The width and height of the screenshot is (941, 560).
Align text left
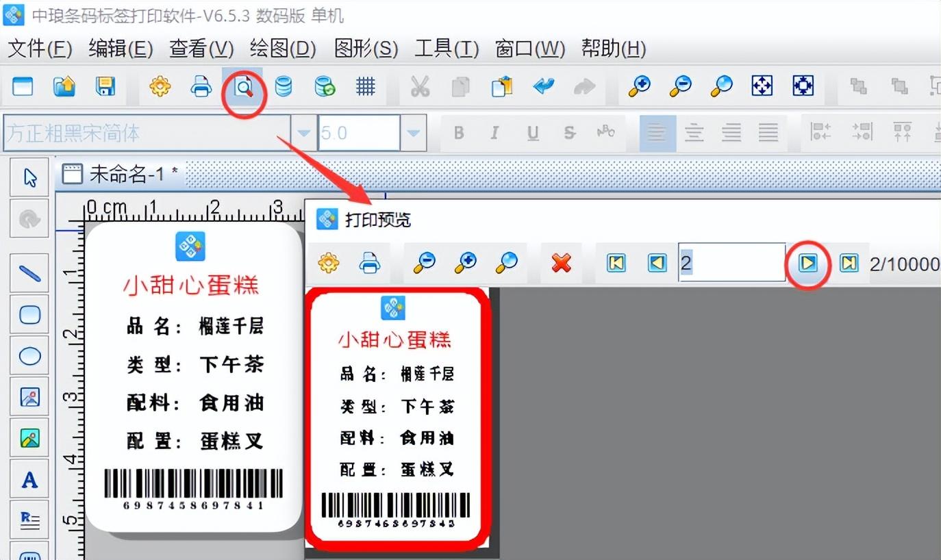657,133
